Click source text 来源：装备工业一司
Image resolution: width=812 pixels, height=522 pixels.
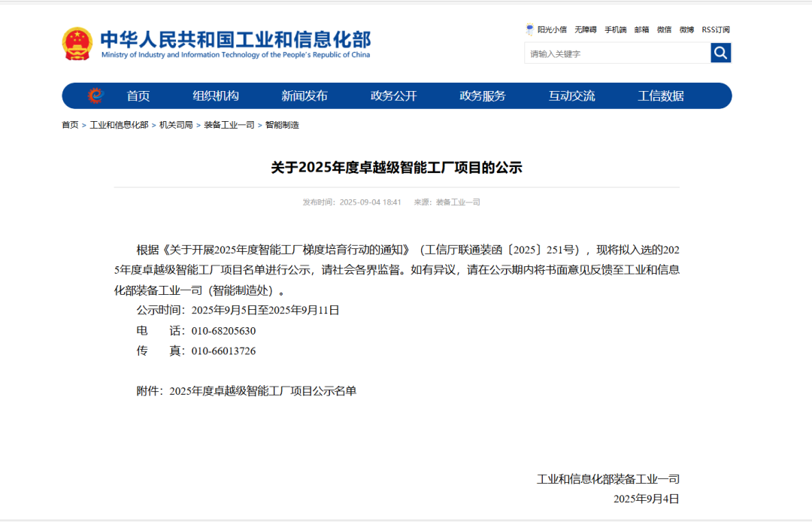pos(447,202)
